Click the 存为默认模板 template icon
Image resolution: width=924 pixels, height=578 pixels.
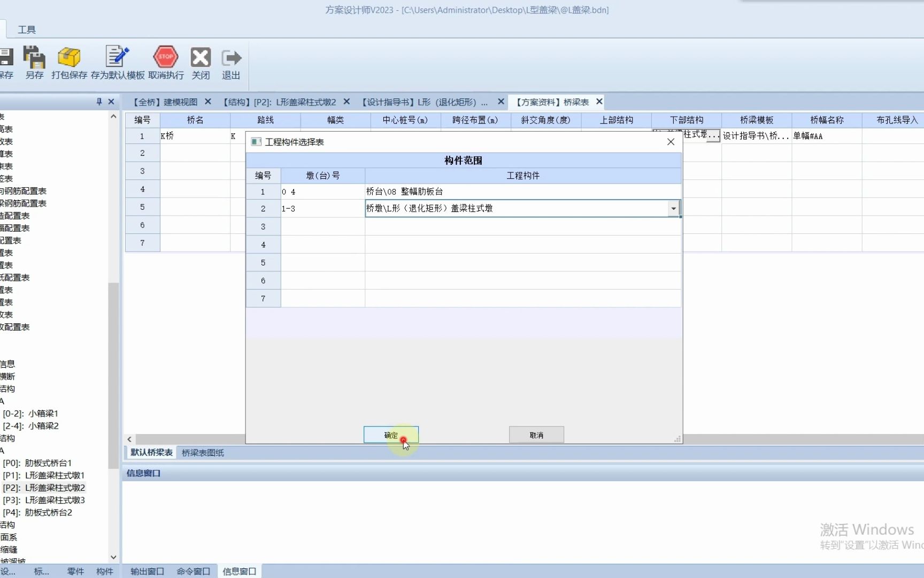coord(118,63)
